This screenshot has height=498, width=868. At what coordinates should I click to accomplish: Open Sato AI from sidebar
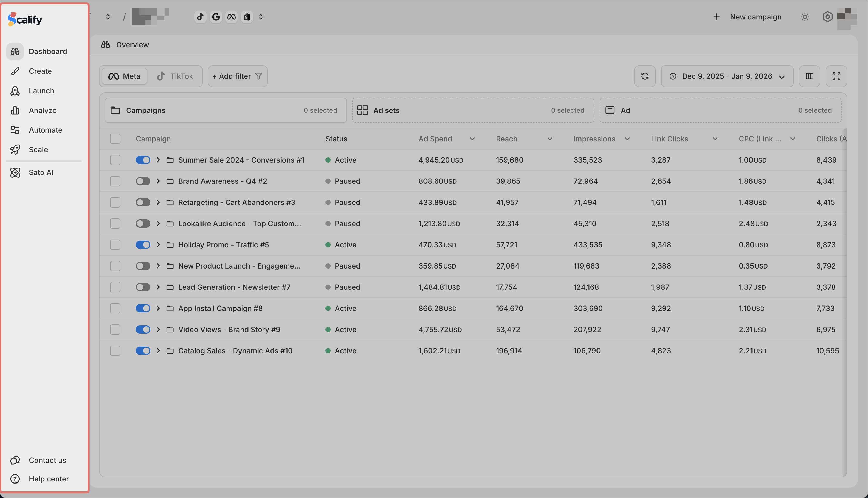(41, 172)
